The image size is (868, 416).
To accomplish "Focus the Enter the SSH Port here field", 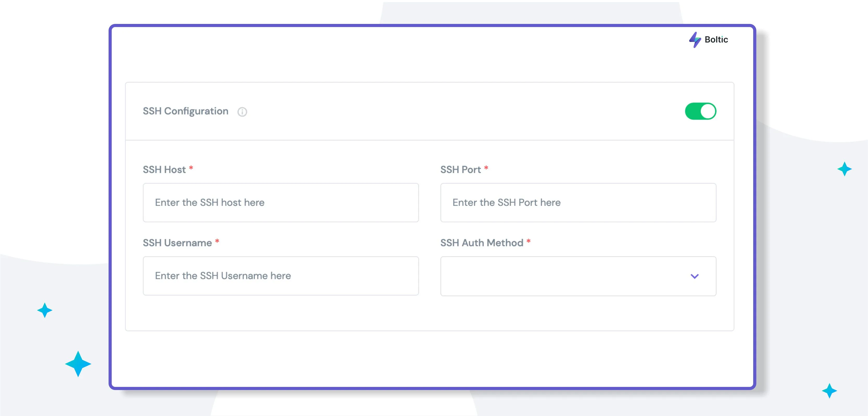I will 578,203.
